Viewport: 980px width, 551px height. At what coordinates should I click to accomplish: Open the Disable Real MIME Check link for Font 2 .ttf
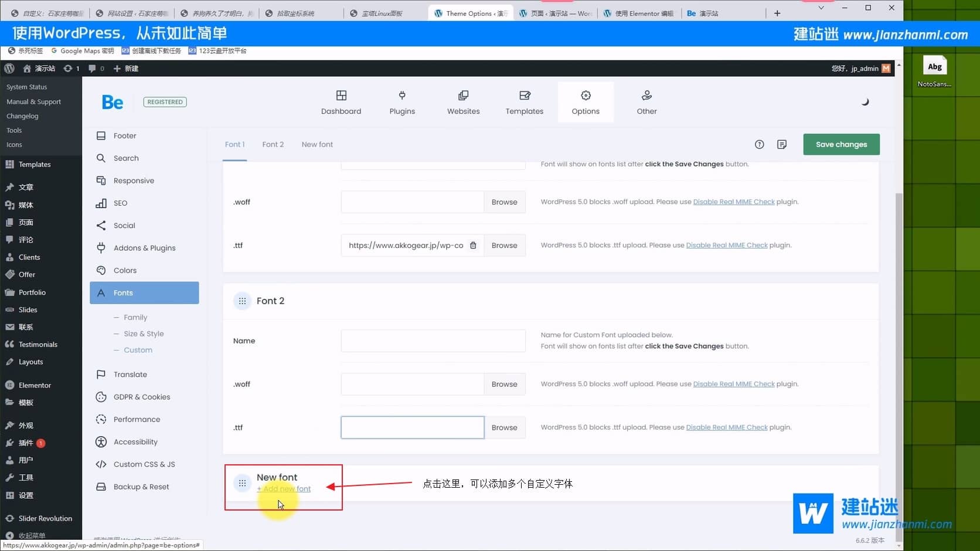pos(726,427)
